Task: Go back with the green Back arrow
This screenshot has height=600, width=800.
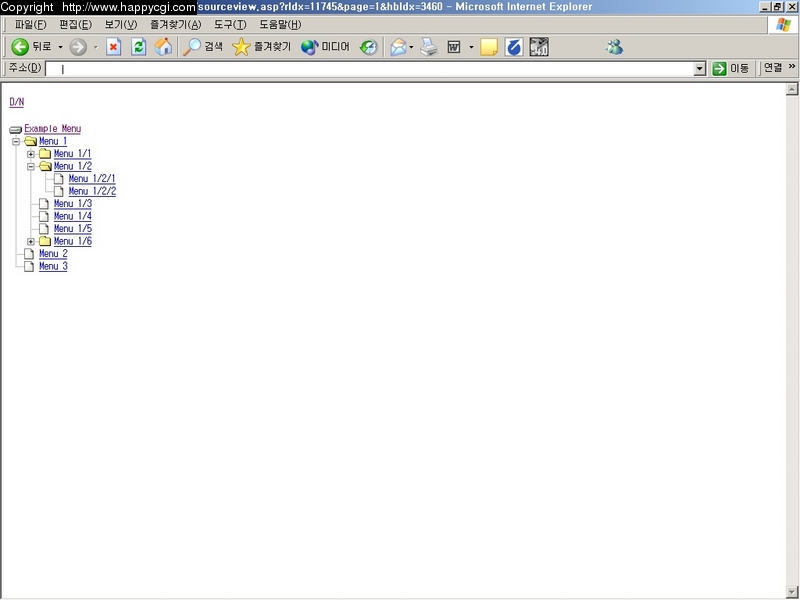Action: tap(20, 47)
